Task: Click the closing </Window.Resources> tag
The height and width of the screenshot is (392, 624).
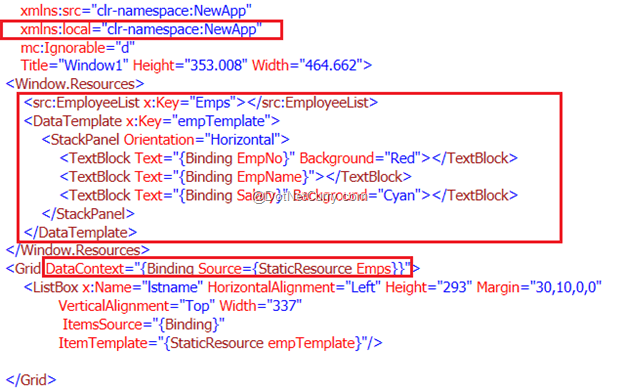Action: tap(78, 250)
